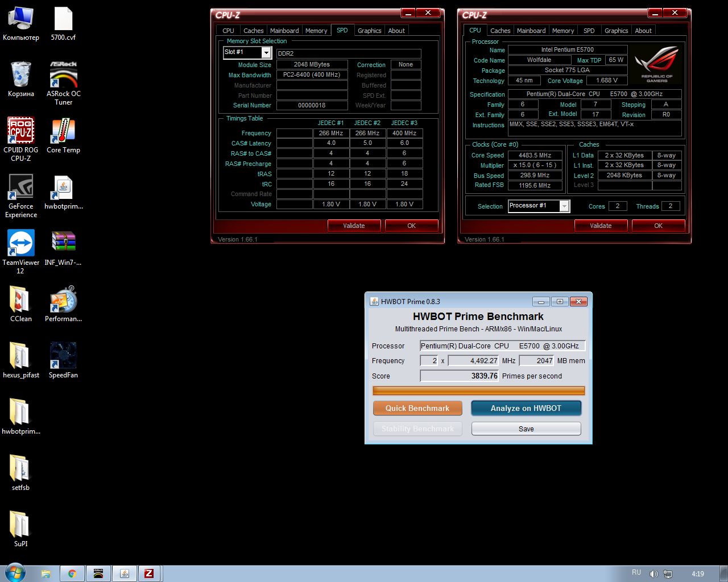Click Validate in right CPU-Z window

click(601, 226)
